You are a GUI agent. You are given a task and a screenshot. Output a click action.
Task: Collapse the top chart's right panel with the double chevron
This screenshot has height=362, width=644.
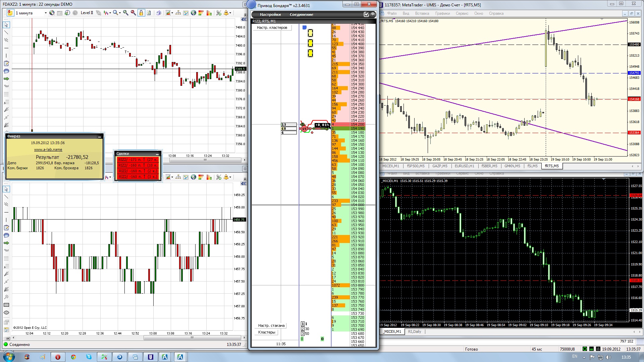[244, 19]
